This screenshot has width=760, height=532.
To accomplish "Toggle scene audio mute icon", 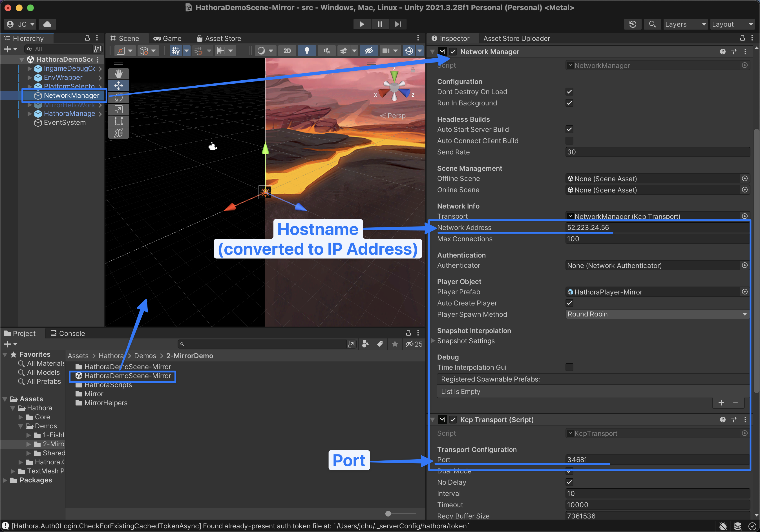I will (326, 51).
